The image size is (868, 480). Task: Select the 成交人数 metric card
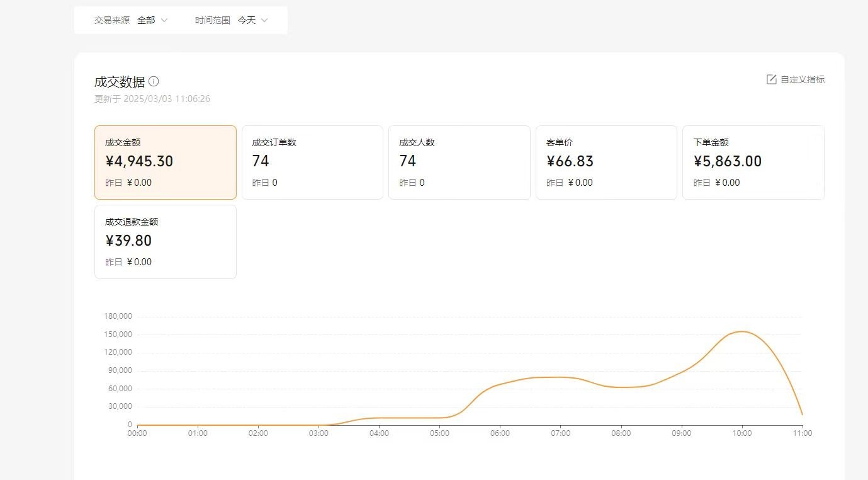pyautogui.click(x=459, y=162)
